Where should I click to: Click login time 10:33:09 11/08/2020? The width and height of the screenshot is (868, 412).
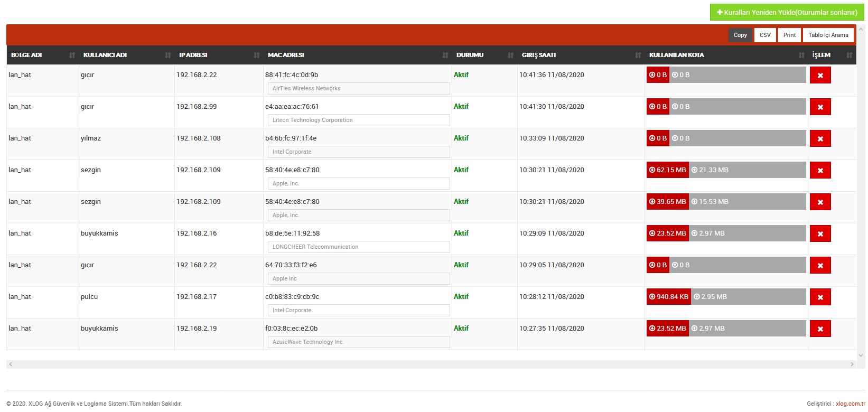pyautogui.click(x=552, y=138)
